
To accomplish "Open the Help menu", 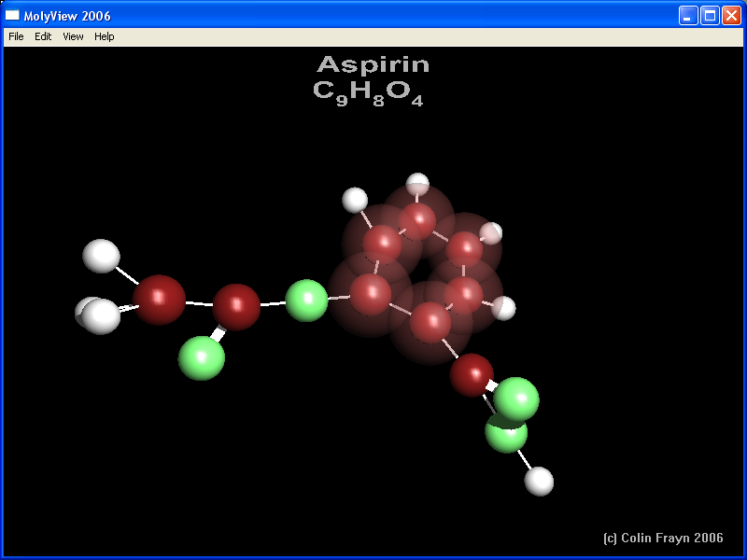I will (x=105, y=36).
